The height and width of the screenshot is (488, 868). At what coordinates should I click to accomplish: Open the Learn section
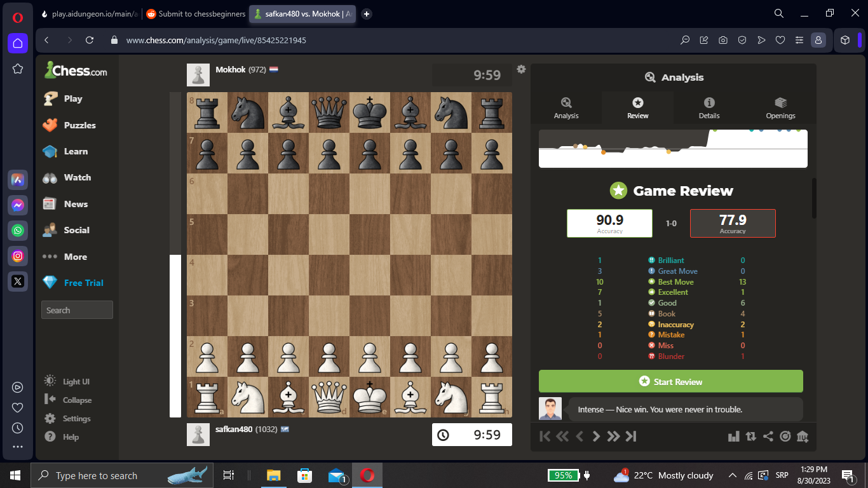pos(65,151)
